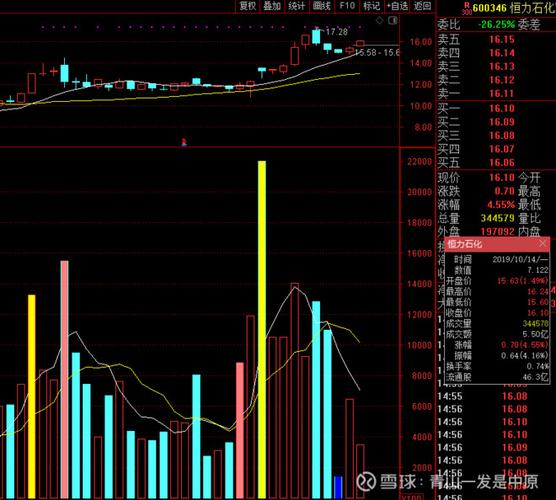This screenshot has width=556, height=500.
Task: Click stock code 600346
Action: 489,8
